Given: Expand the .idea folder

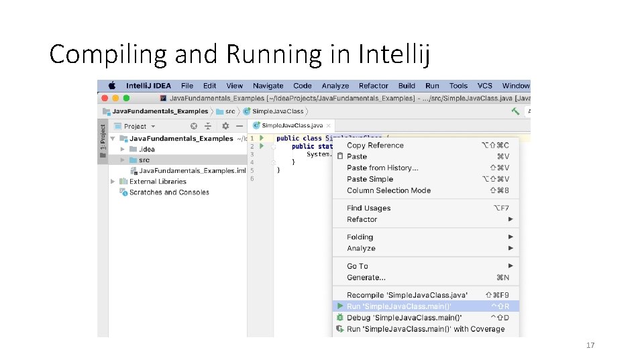Looking at the screenshot, I should [x=122, y=149].
